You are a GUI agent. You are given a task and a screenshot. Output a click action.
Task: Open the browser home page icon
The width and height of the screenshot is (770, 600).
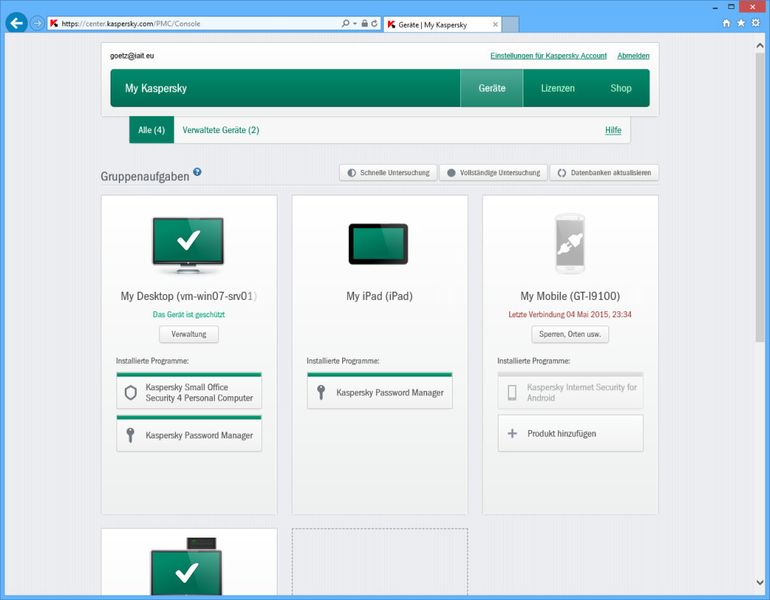pos(726,23)
